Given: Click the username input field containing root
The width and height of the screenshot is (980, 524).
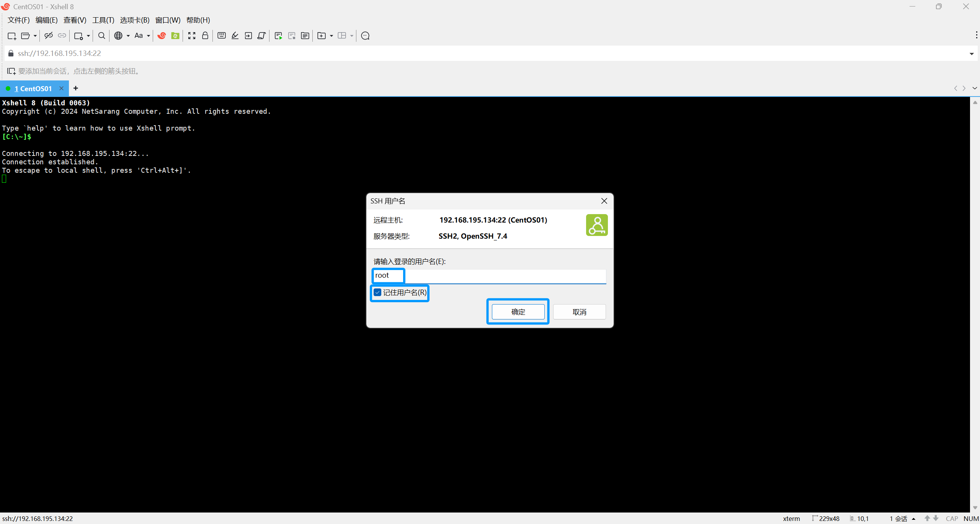Looking at the screenshot, I should (x=489, y=276).
